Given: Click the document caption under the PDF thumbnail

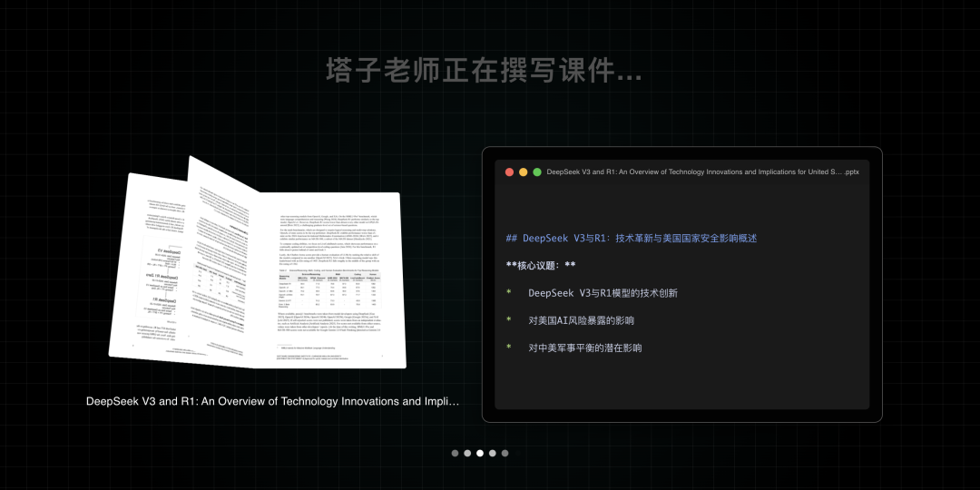Looking at the screenshot, I should pos(272,401).
